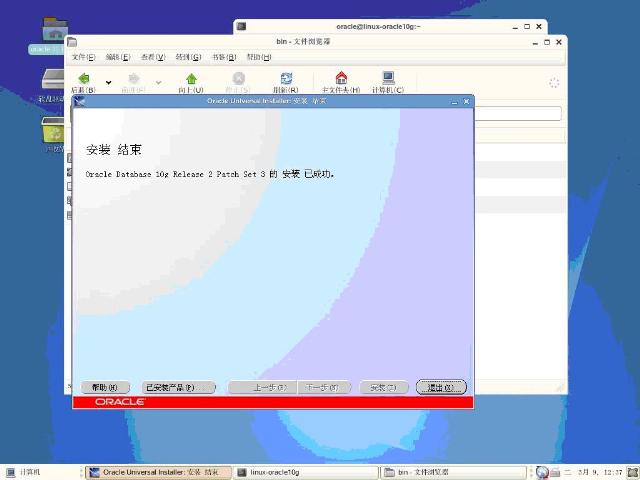Close the Oracle Universal Installer window
The height and width of the screenshot is (480, 640).
466,101
